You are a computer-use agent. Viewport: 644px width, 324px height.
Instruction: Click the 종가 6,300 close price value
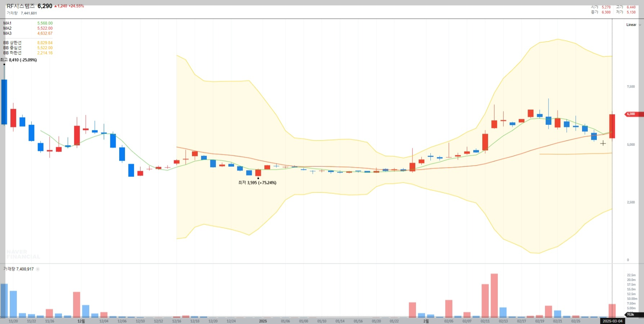click(x=606, y=12)
